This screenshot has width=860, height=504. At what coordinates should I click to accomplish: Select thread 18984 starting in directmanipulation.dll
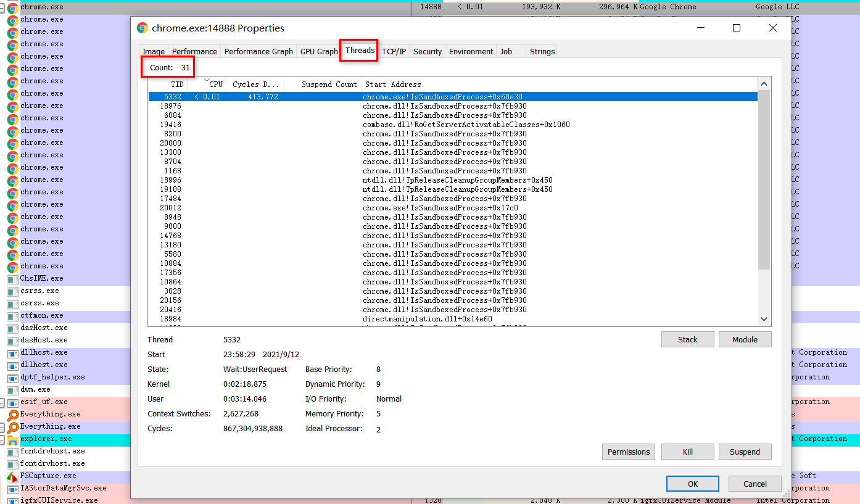(453, 319)
